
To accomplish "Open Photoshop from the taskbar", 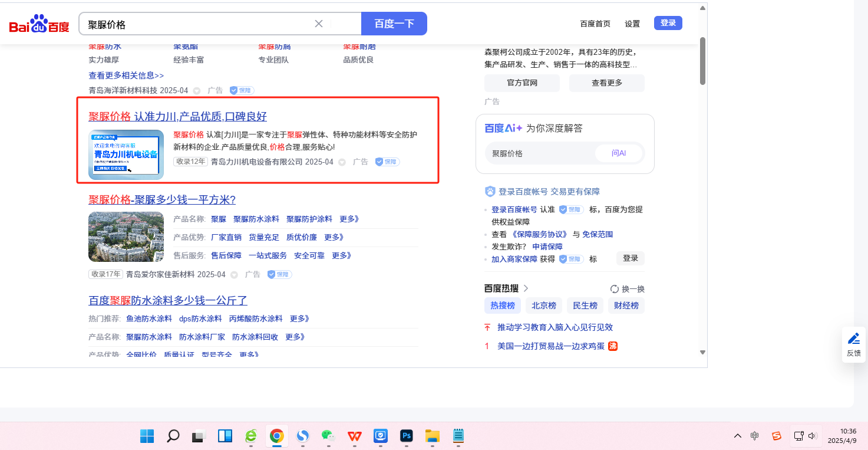I will pos(406,436).
